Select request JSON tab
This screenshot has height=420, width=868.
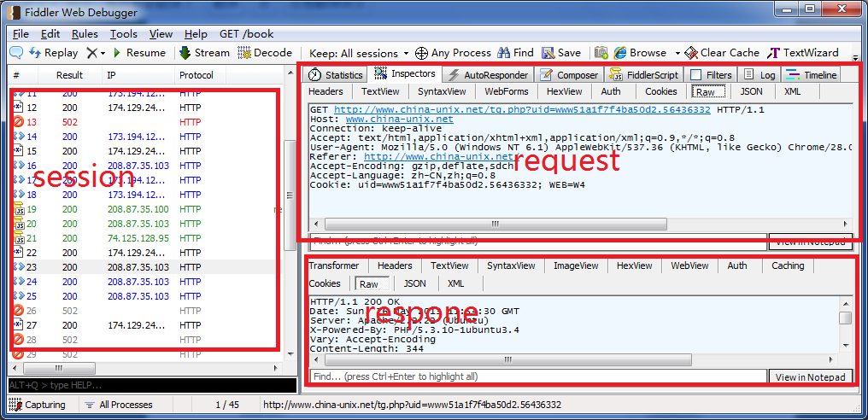pyautogui.click(x=751, y=92)
